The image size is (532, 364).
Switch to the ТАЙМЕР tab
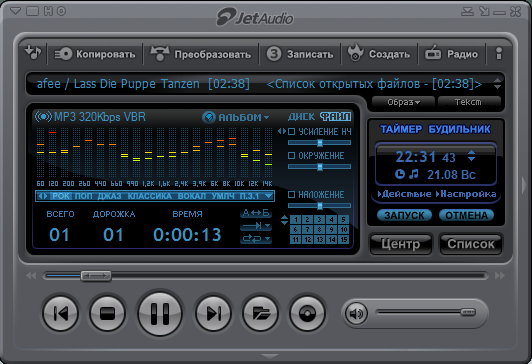(401, 129)
